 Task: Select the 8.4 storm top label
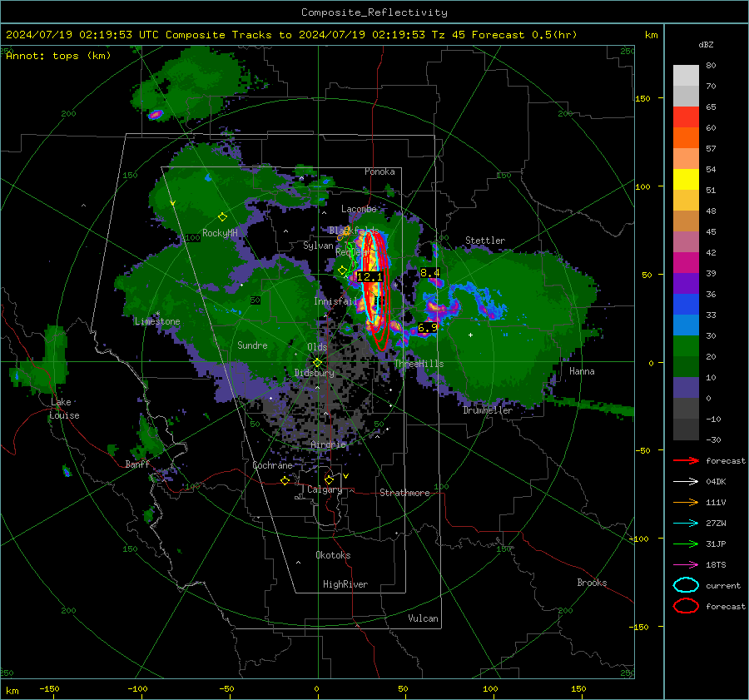tap(429, 273)
